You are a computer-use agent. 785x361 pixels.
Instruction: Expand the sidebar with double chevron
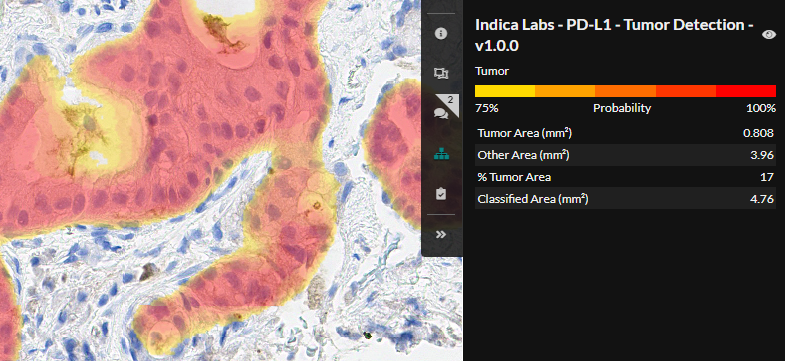[x=441, y=234]
